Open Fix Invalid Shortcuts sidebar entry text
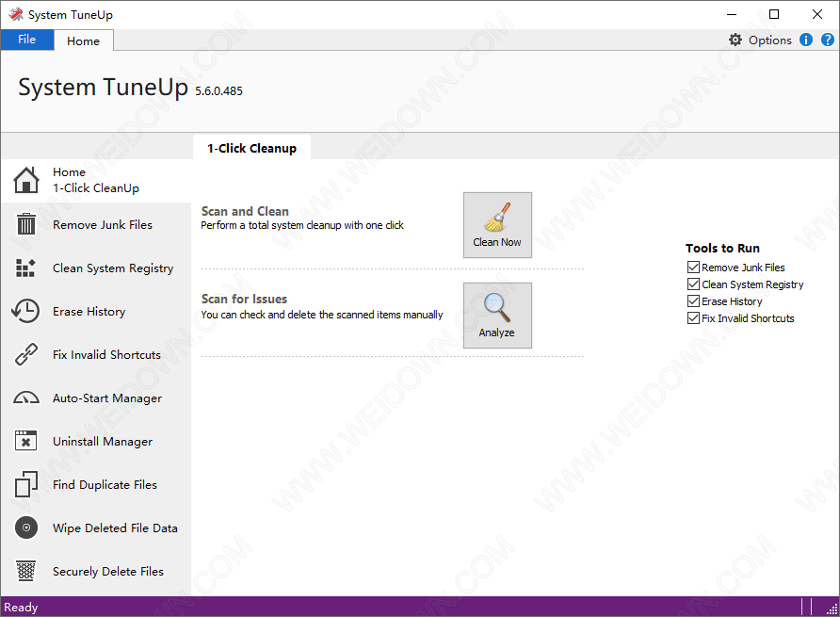 click(x=106, y=355)
